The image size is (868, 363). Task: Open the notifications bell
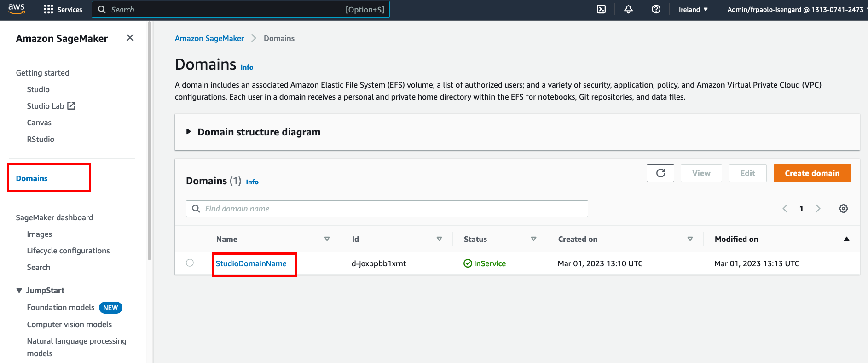click(x=628, y=9)
